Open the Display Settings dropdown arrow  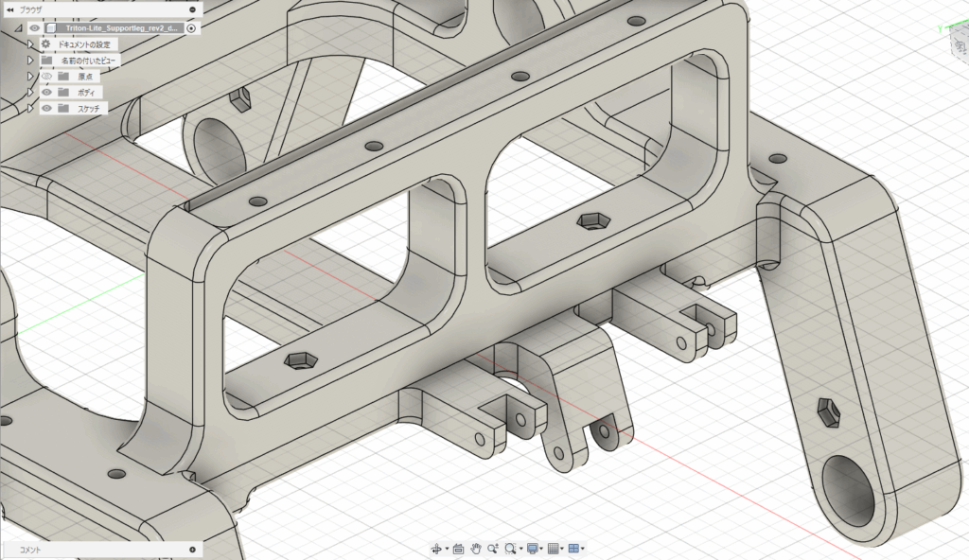point(541,549)
